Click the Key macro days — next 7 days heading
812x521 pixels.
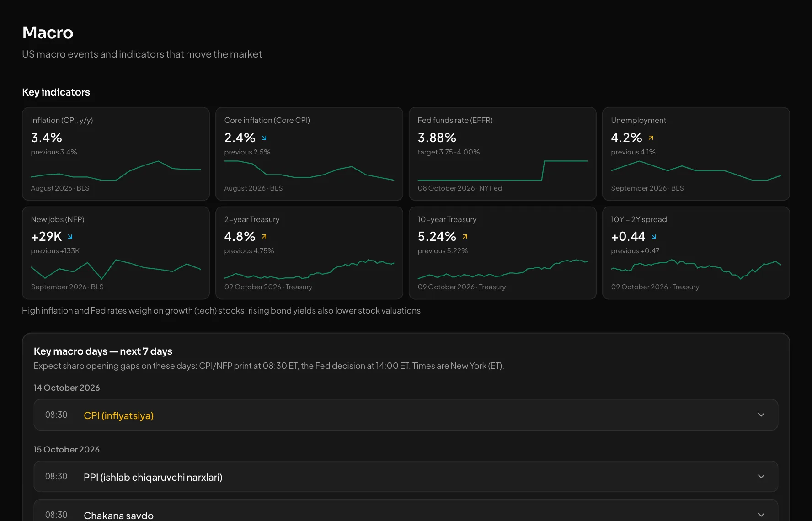pos(103,351)
